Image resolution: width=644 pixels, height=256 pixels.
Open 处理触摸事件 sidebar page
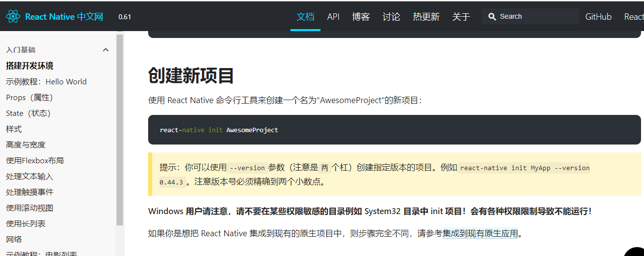[30, 192]
